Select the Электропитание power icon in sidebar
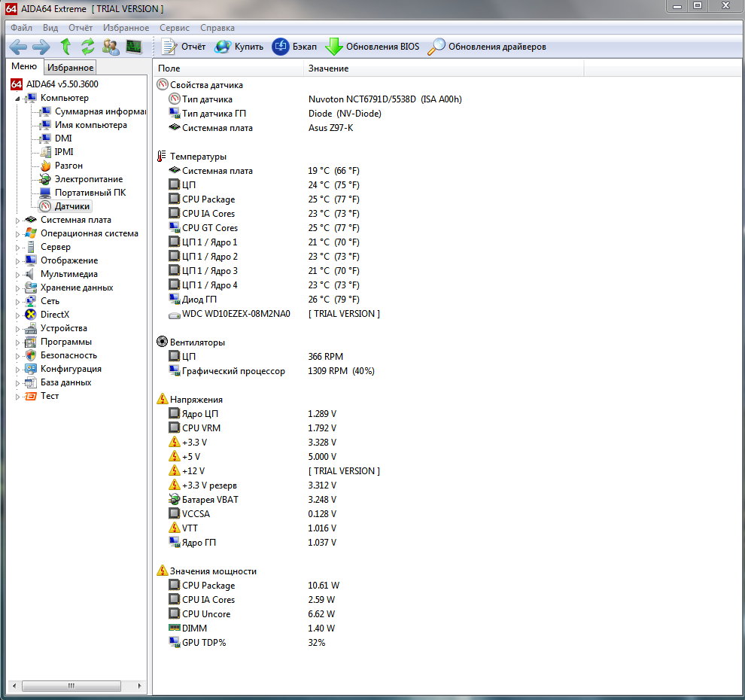Screen dimensions: 745x700 click(44, 178)
